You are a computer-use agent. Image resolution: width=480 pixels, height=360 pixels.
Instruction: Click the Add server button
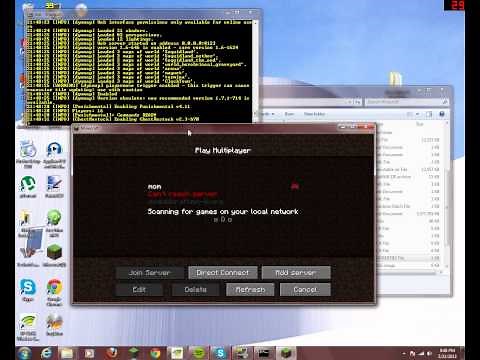296,273
